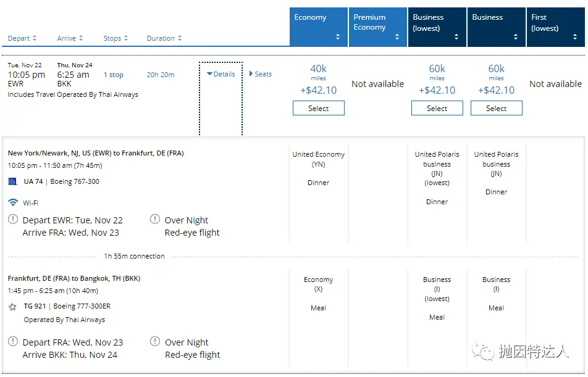Image resolution: width=588 pixels, height=377 pixels.
Task: Click the Star Alliance icon beside TG 921
Action: coord(12,307)
